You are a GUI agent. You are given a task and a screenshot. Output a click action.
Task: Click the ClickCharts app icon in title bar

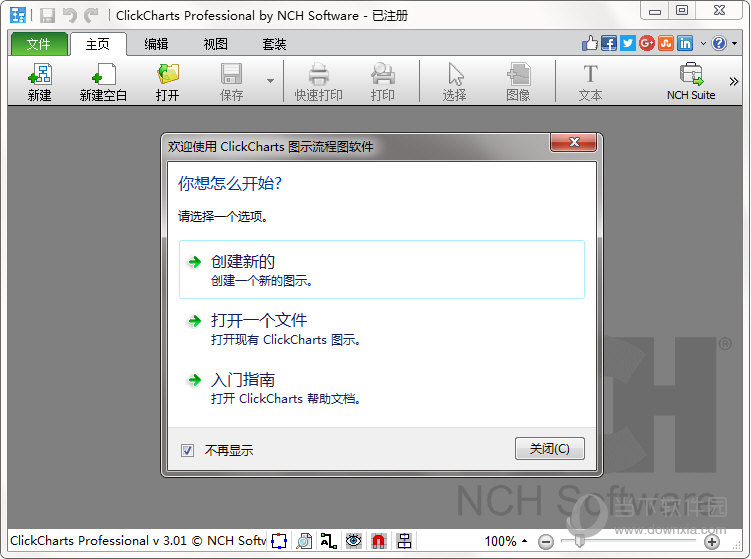click(18, 15)
